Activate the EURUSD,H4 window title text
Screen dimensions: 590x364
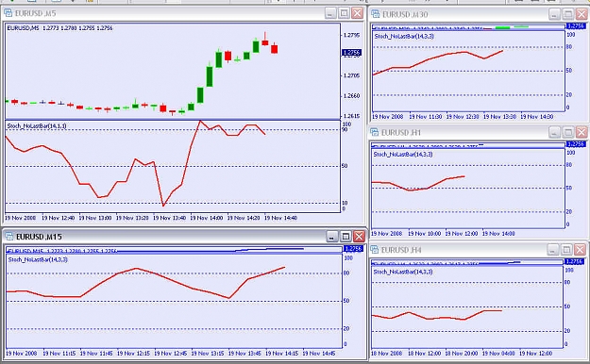point(401,250)
